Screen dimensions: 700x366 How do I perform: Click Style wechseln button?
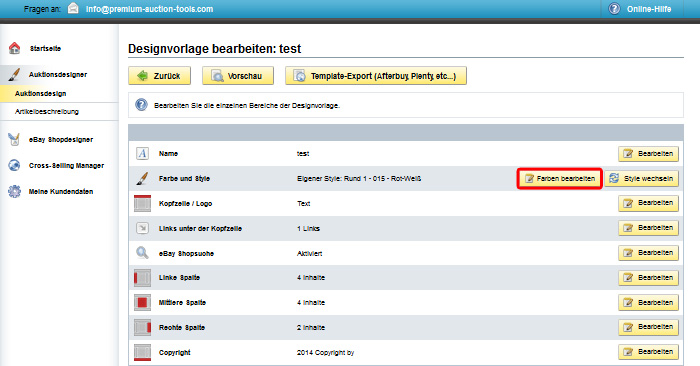pos(642,179)
